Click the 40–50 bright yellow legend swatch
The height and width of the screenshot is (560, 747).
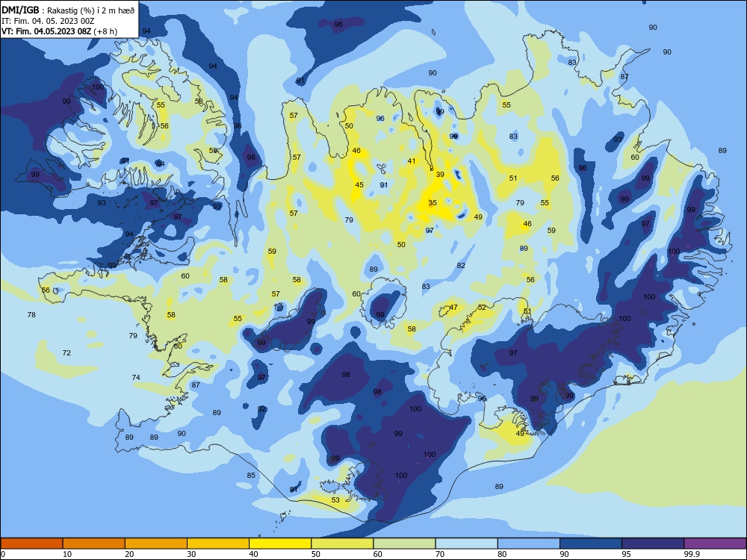click(280, 544)
